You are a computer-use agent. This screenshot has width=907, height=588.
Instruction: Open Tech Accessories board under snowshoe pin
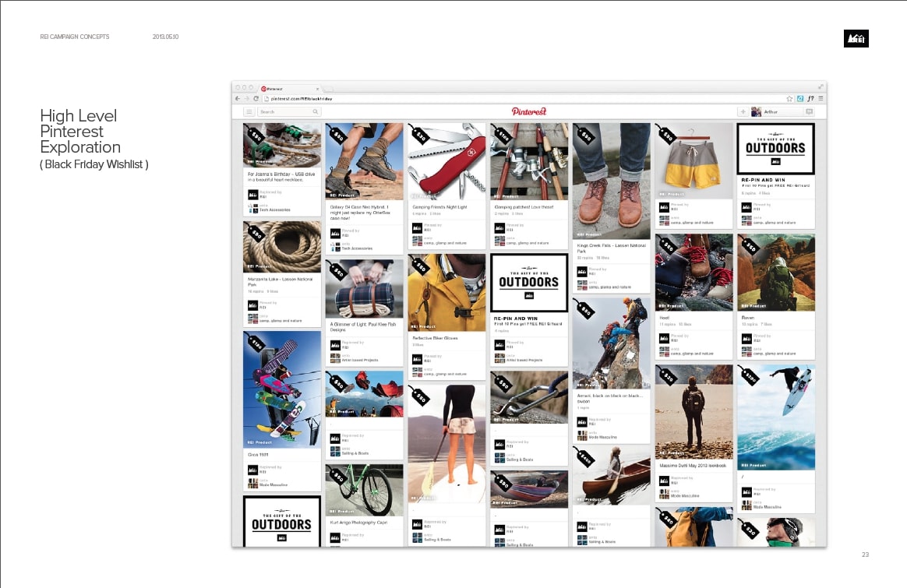coord(358,248)
